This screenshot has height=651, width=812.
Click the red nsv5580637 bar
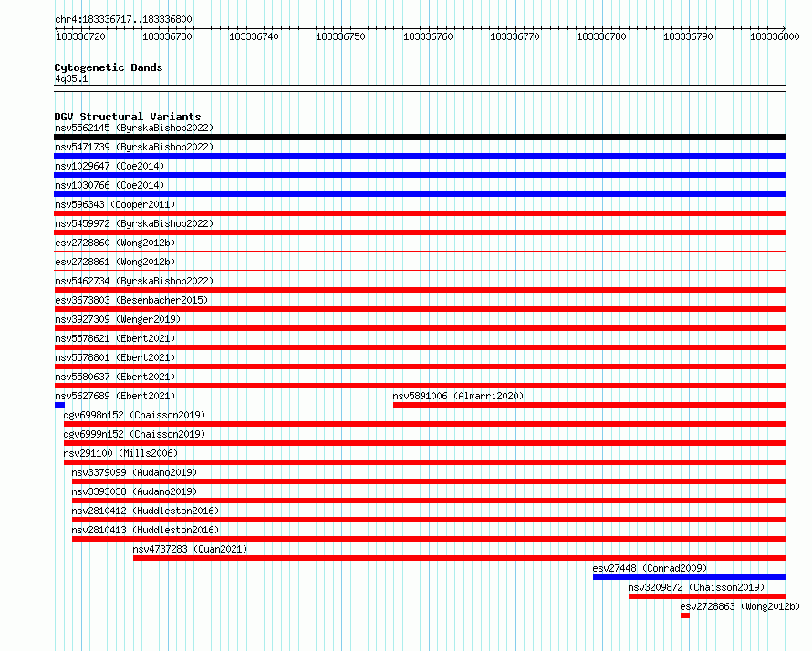(420, 386)
